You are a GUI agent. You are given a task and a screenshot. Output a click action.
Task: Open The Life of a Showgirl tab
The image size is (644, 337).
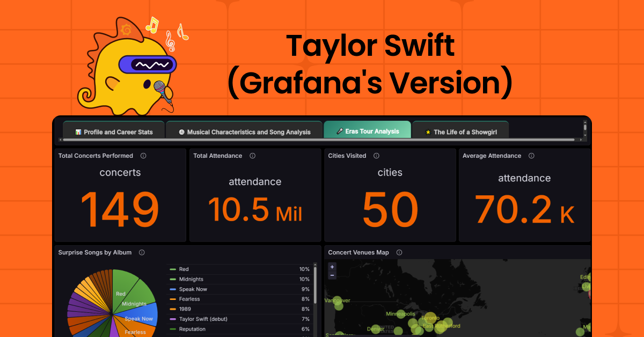pos(460,132)
